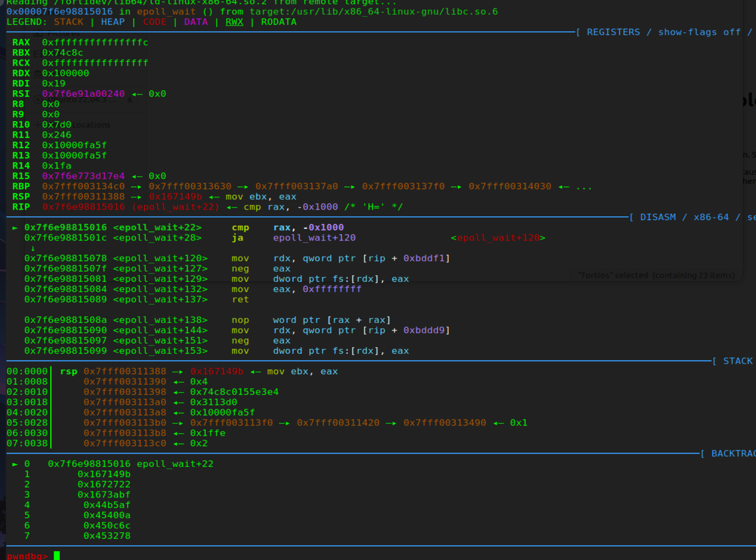Click the RSI register address 0x7f6e91a00240

83,94
